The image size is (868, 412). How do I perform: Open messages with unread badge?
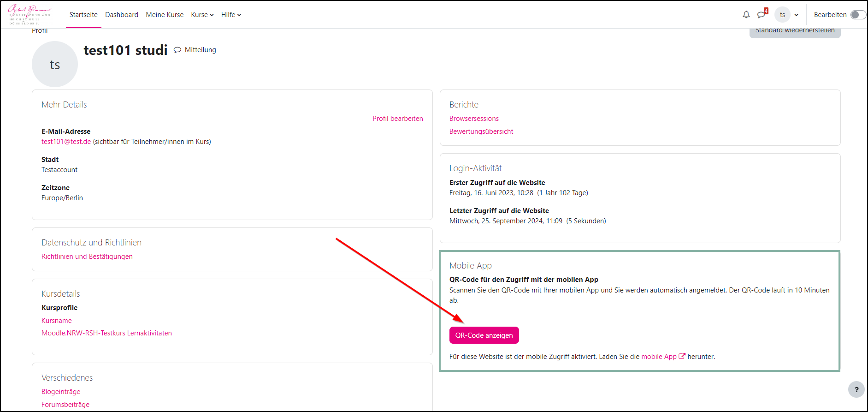pos(762,15)
